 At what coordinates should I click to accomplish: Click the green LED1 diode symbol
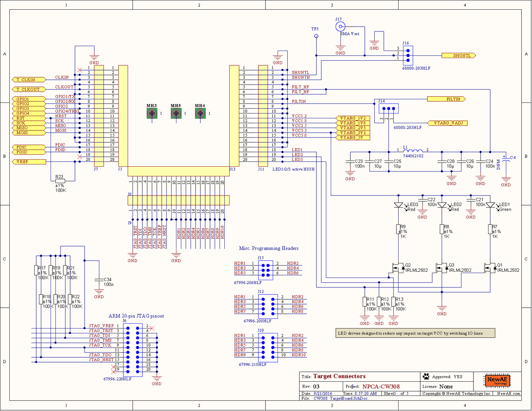(490, 205)
